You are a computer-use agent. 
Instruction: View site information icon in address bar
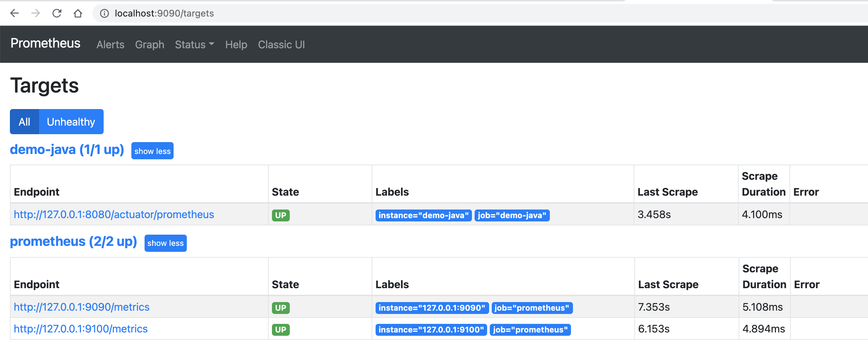(x=104, y=13)
